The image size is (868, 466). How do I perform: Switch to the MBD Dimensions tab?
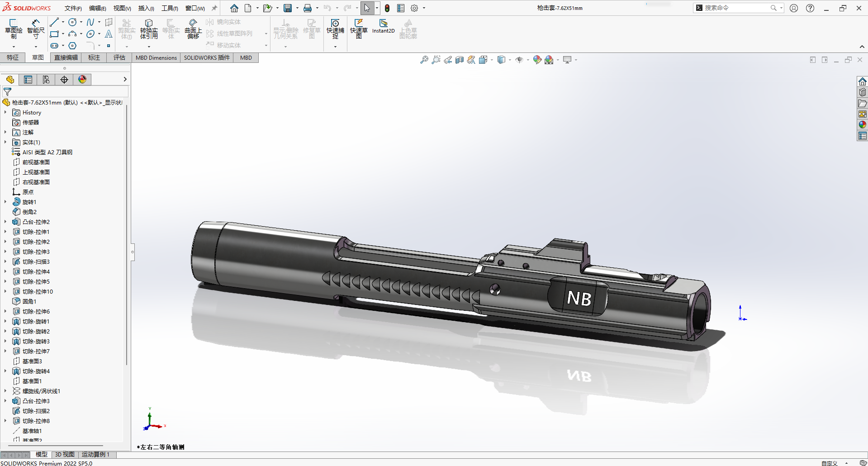(x=156, y=57)
